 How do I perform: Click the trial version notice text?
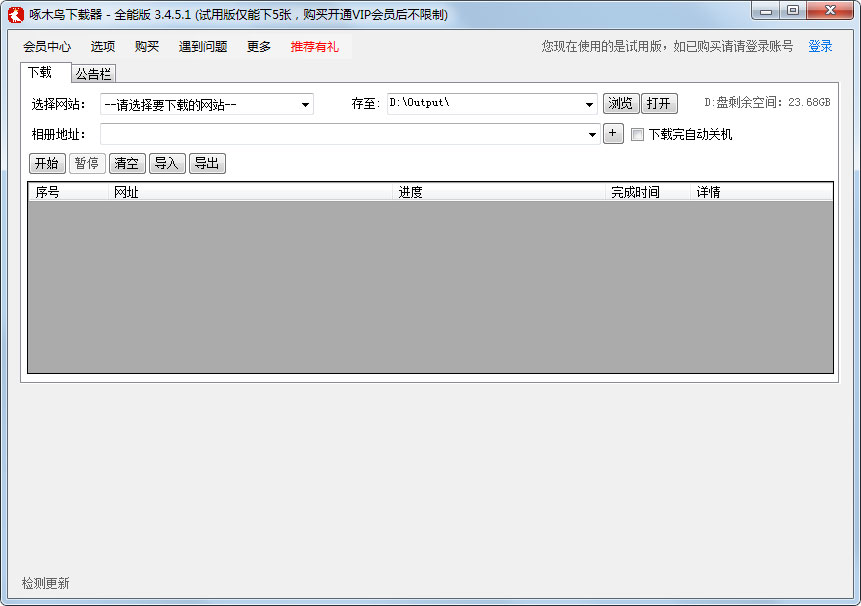pos(667,47)
